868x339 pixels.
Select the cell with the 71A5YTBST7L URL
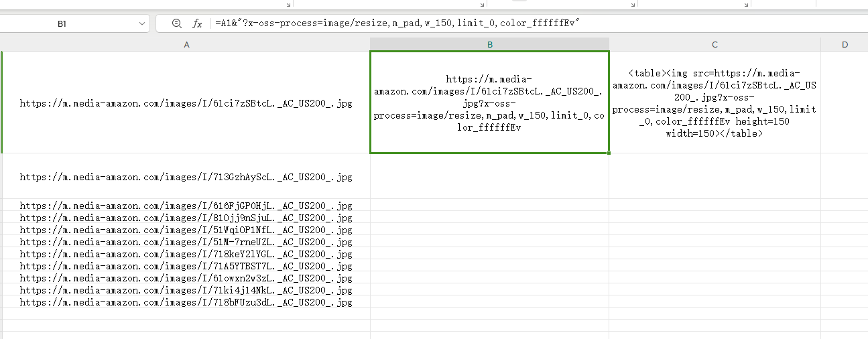(x=186, y=266)
